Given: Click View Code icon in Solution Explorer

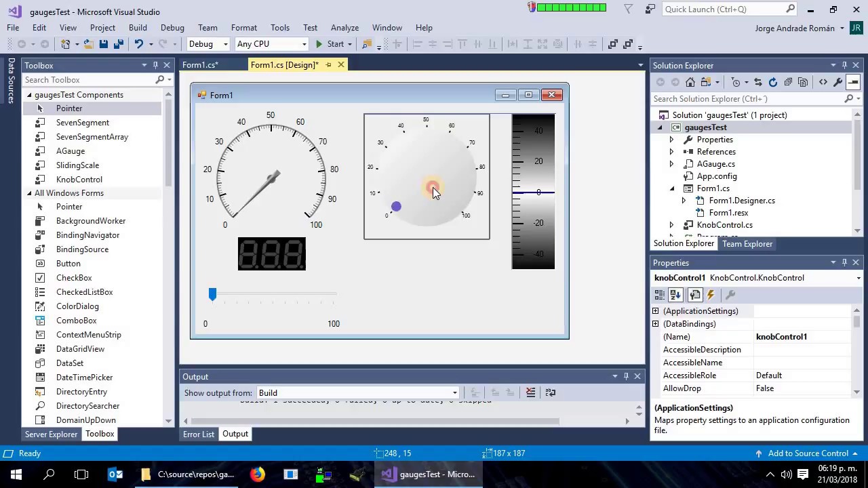Looking at the screenshot, I should point(823,82).
